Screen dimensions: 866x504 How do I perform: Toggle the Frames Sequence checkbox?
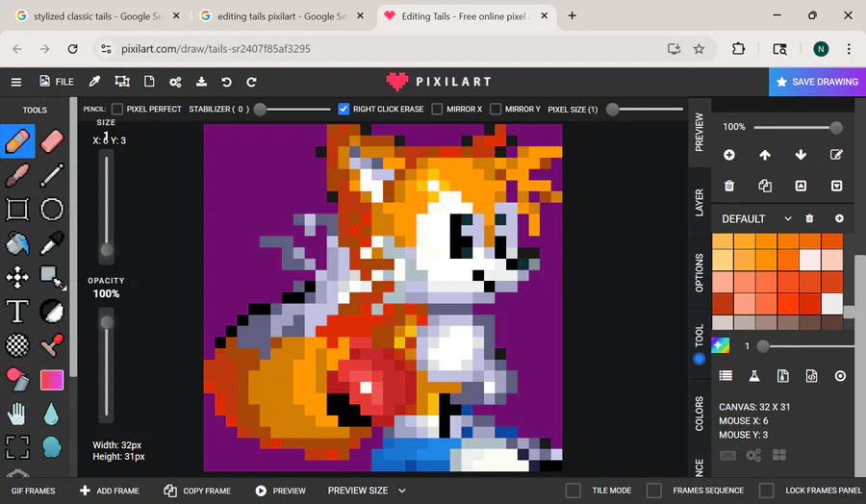click(x=654, y=491)
